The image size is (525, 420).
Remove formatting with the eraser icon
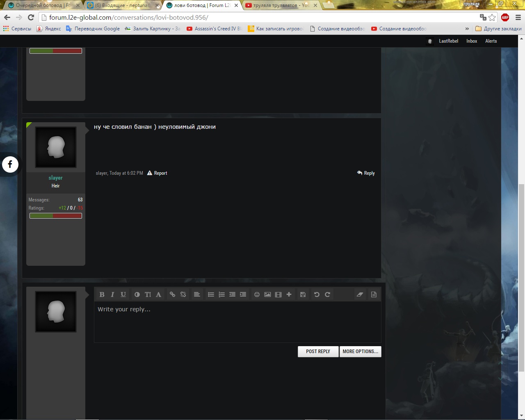click(360, 294)
